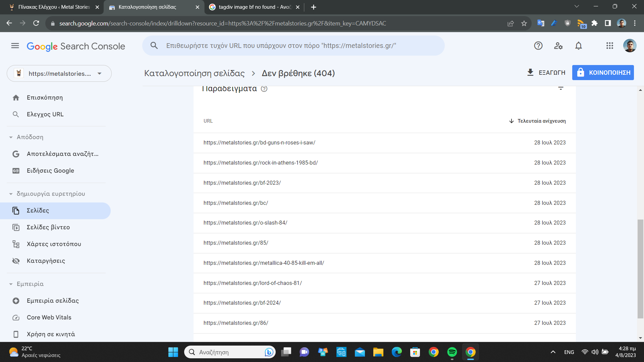Image resolution: width=644 pixels, height=362 pixels.
Task: Bookmark this page with the star icon
Action: (524, 23)
